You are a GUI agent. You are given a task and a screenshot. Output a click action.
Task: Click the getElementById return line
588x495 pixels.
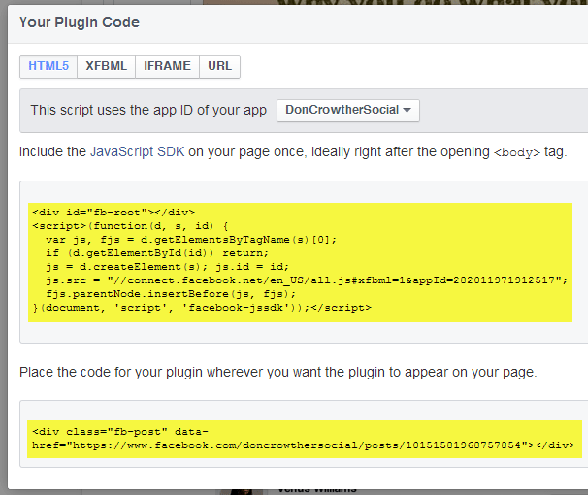(x=157, y=253)
